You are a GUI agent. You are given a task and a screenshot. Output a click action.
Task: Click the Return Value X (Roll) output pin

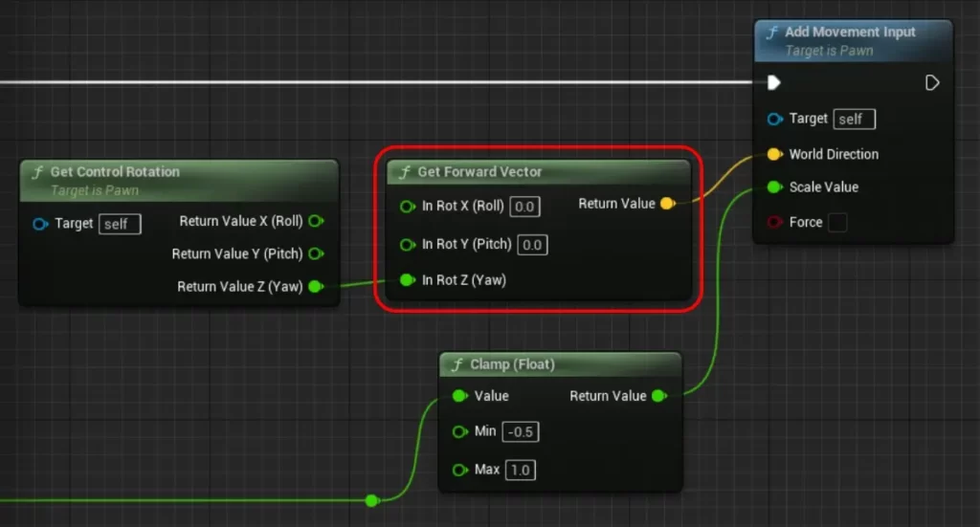(x=315, y=222)
